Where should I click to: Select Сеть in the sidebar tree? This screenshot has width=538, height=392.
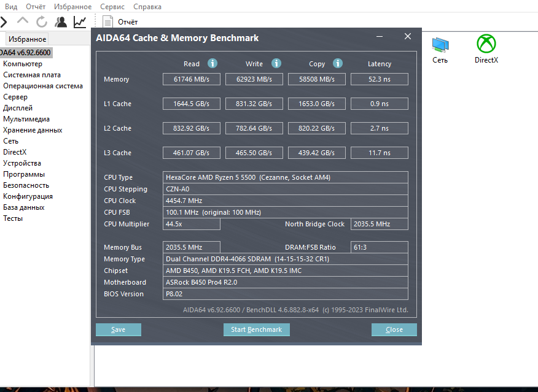point(10,141)
